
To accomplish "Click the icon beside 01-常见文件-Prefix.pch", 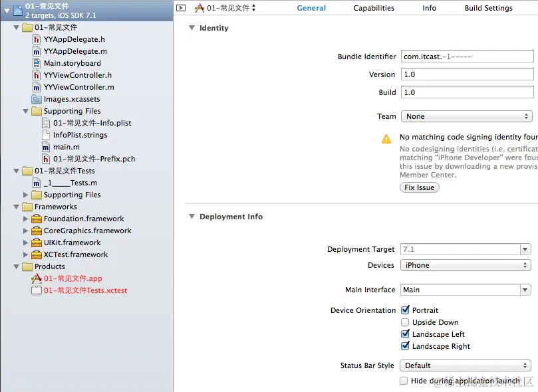I will point(46,159).
